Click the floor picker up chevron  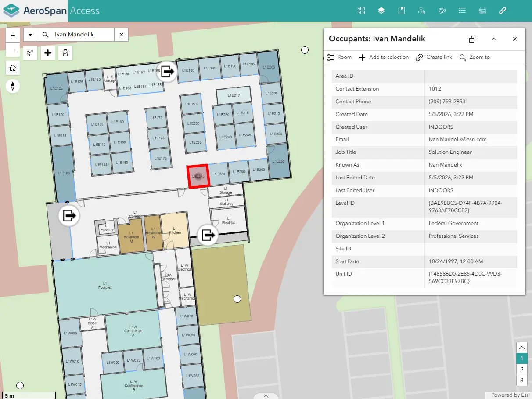point(522,348)
